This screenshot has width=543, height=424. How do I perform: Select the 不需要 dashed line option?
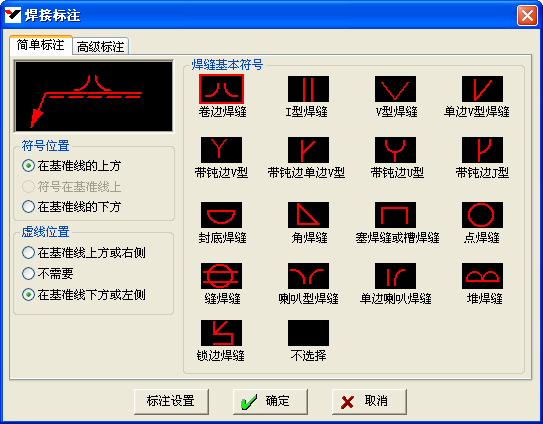(x=47, y=274)
